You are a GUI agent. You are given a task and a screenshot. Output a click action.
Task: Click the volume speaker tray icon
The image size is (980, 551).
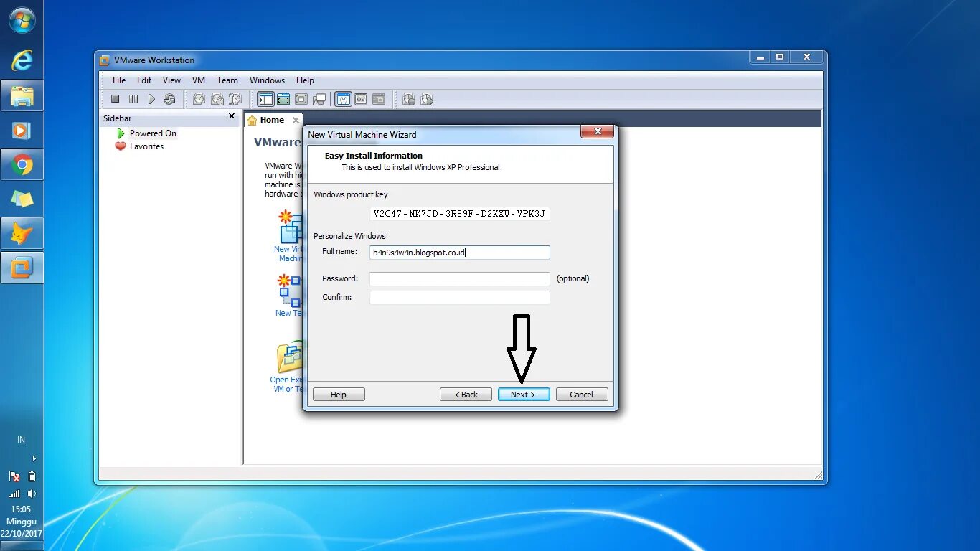click(32, 494)
